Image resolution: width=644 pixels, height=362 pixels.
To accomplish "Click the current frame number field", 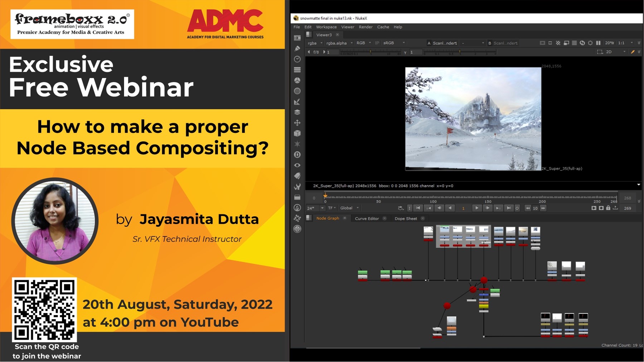I will (x=463, y=208).
